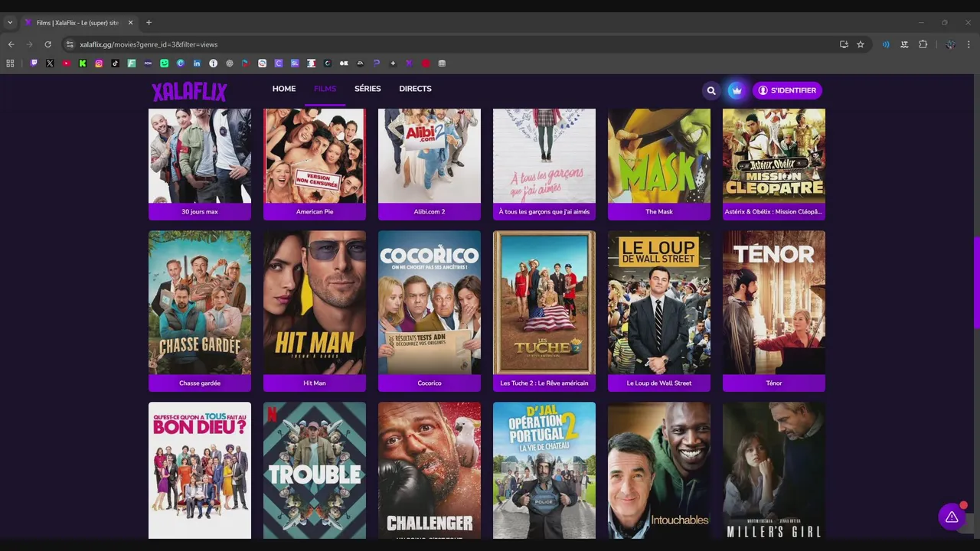This screenshot has width=980, height=551.
Task: Select the FILMS menu item
Action: 325,89
